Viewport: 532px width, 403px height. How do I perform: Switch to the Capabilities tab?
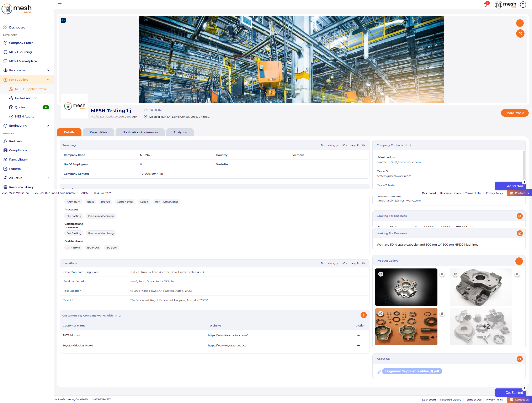(98, 132)
